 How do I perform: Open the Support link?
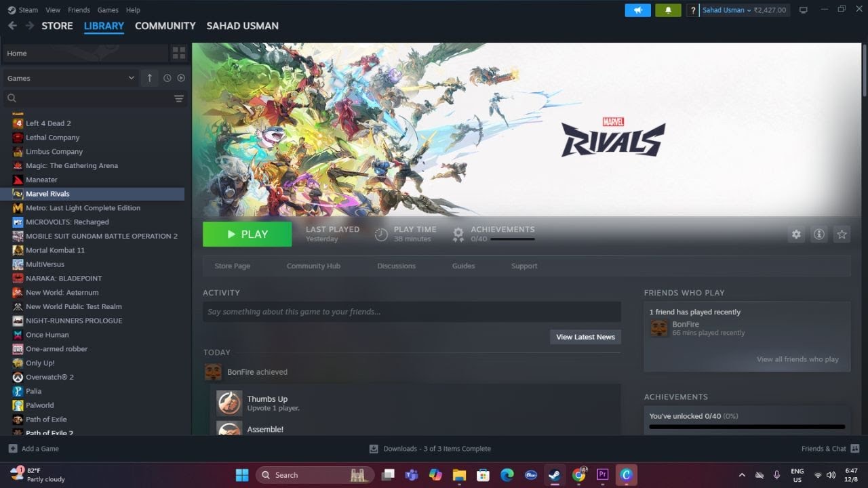[x=524, y=266]
